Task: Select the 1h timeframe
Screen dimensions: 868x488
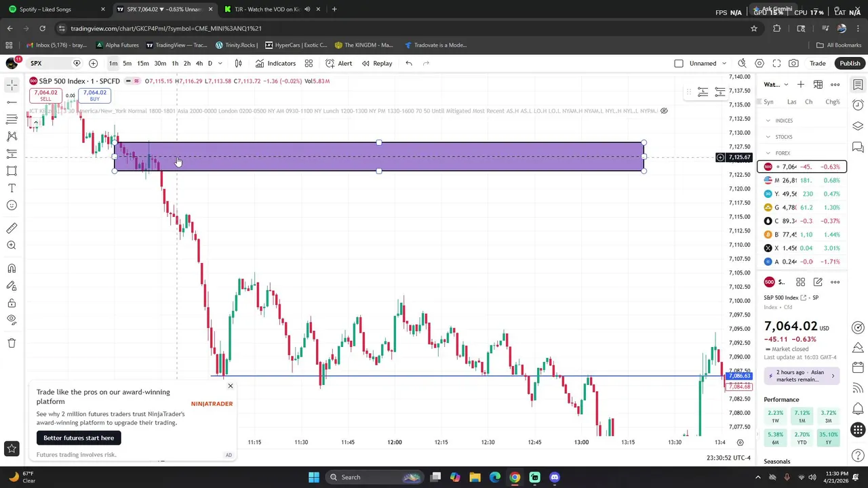Action: (175, 64)
